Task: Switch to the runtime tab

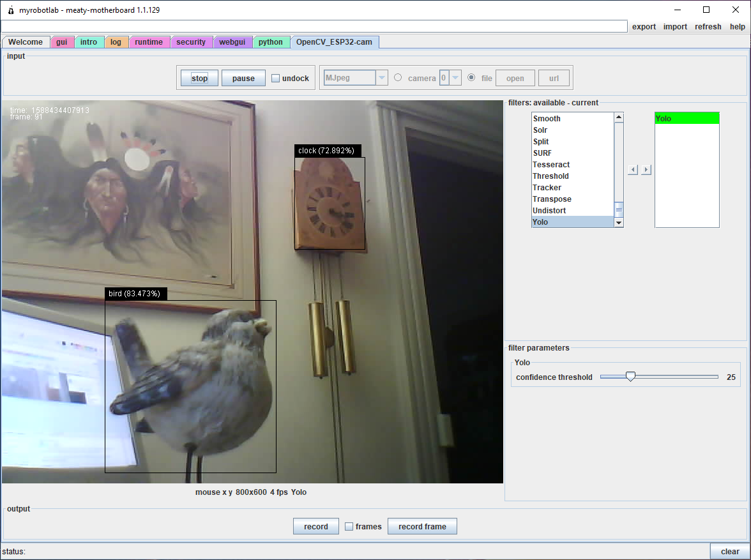Action: pos(149,42)
